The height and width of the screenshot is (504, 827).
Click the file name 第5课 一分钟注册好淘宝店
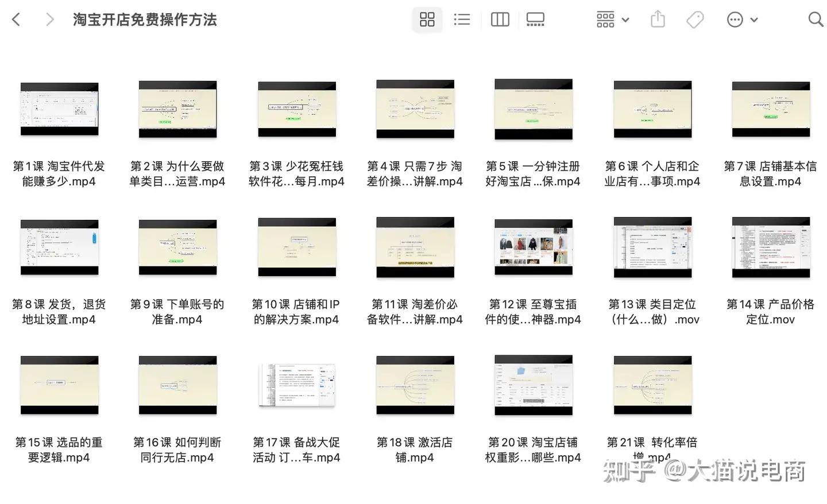click(534, 174)
